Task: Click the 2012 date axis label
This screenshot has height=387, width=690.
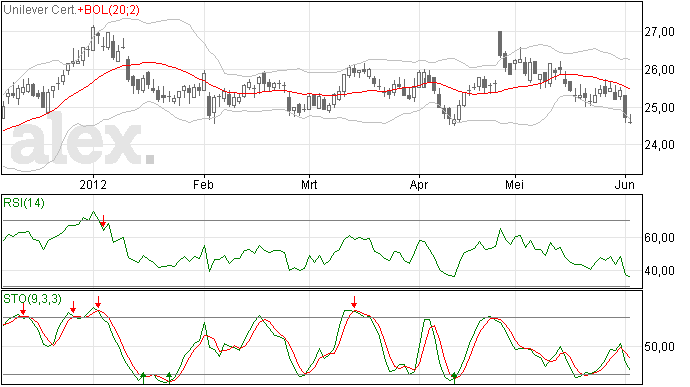Action: pyautogui.click(x=93, y=184)
